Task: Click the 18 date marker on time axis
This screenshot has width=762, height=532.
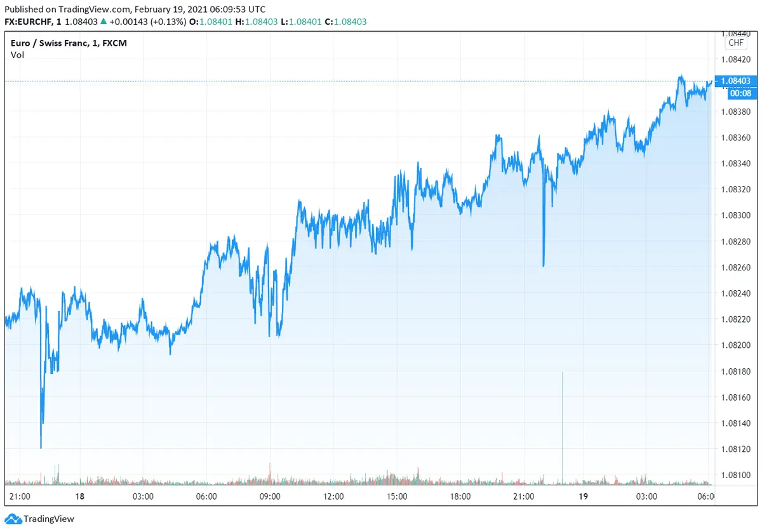Action: coord(79,496)
